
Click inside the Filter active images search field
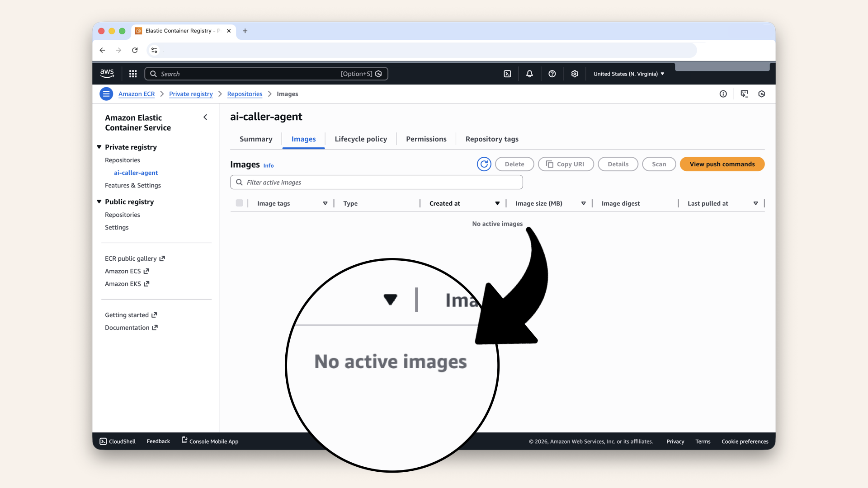(376, 182)
